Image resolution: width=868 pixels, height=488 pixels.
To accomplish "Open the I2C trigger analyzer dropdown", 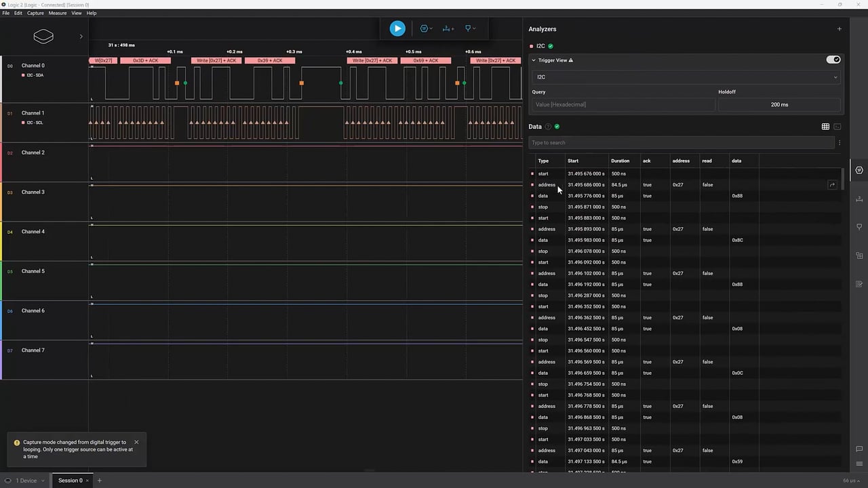I will tap(686, 77).
